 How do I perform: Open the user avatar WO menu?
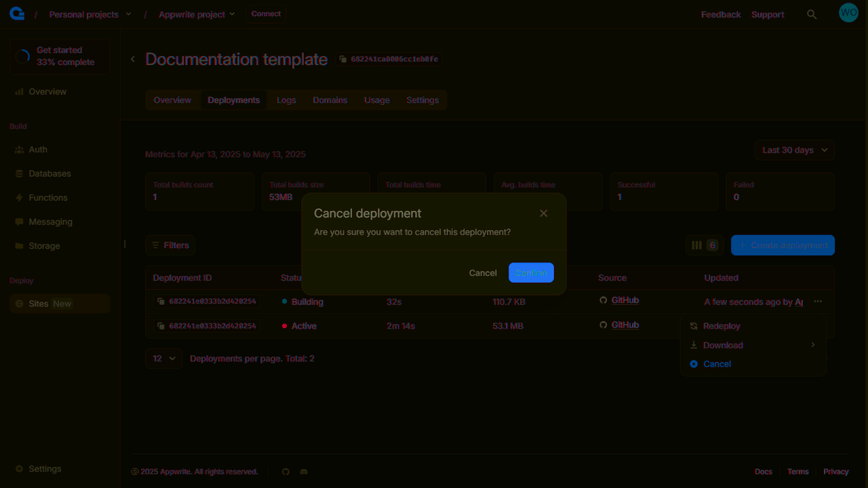[848, 13]
